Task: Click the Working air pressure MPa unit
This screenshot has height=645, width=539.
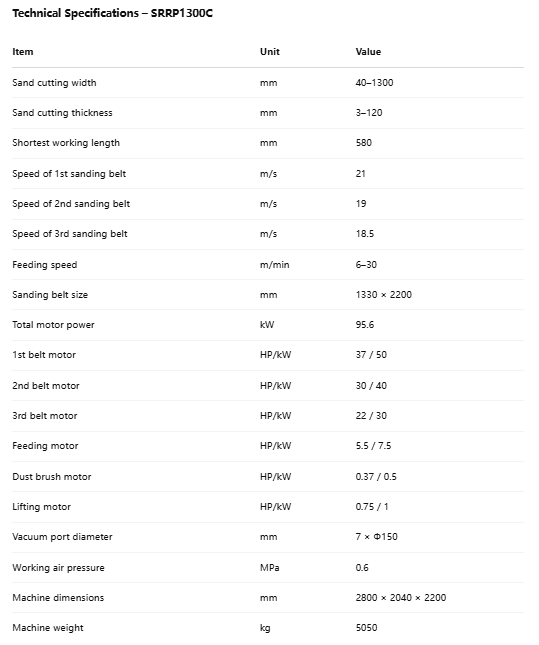Action: 270,568
